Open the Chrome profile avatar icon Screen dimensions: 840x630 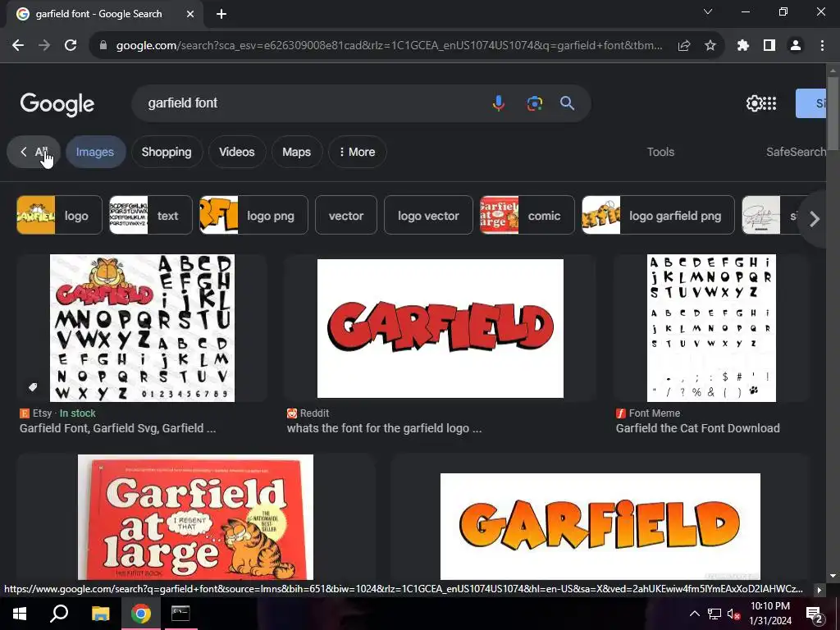coord(796,46)
